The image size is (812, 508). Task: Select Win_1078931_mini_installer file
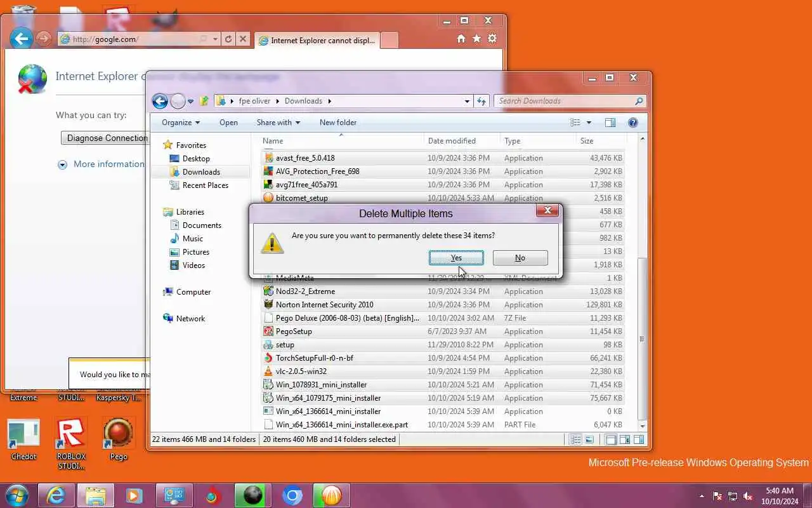pyautogui.click(x=443, y=385)
